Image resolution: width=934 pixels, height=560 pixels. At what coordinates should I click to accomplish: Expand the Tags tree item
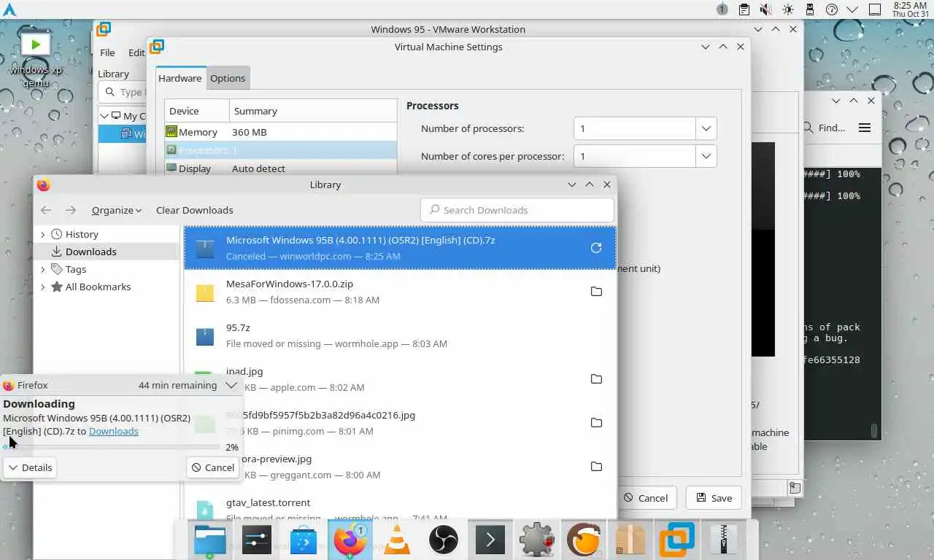click(x=42, y=269)
